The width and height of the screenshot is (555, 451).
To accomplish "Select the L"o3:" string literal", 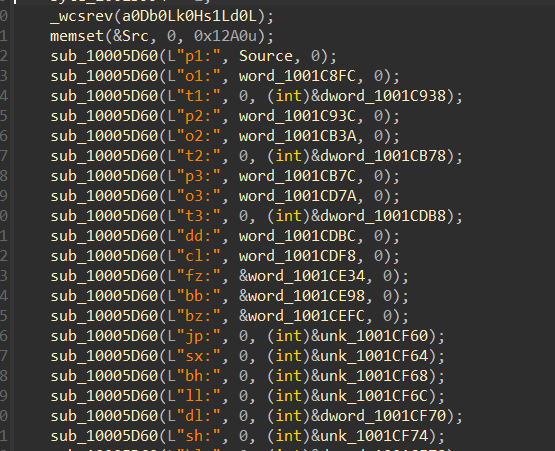I will (194, 196).
